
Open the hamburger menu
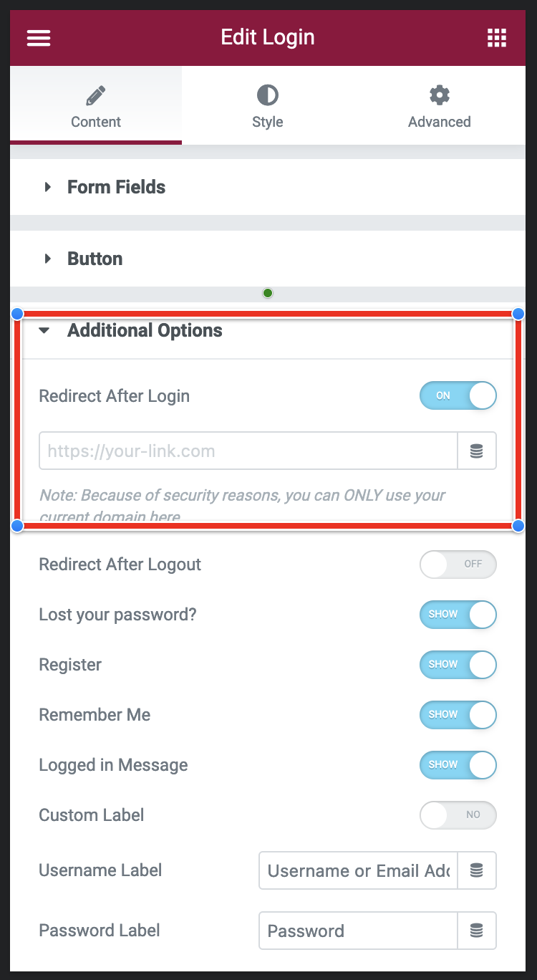(38, 37)
